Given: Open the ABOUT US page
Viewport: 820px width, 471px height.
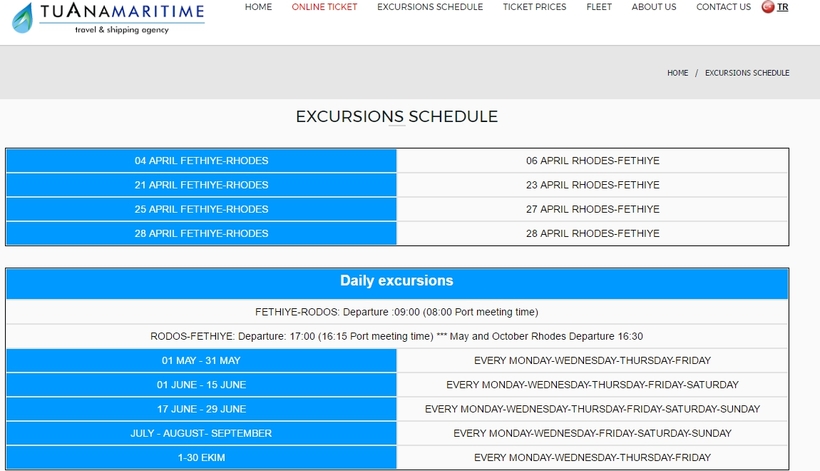Looking at the screenshot, I should 654,7.
